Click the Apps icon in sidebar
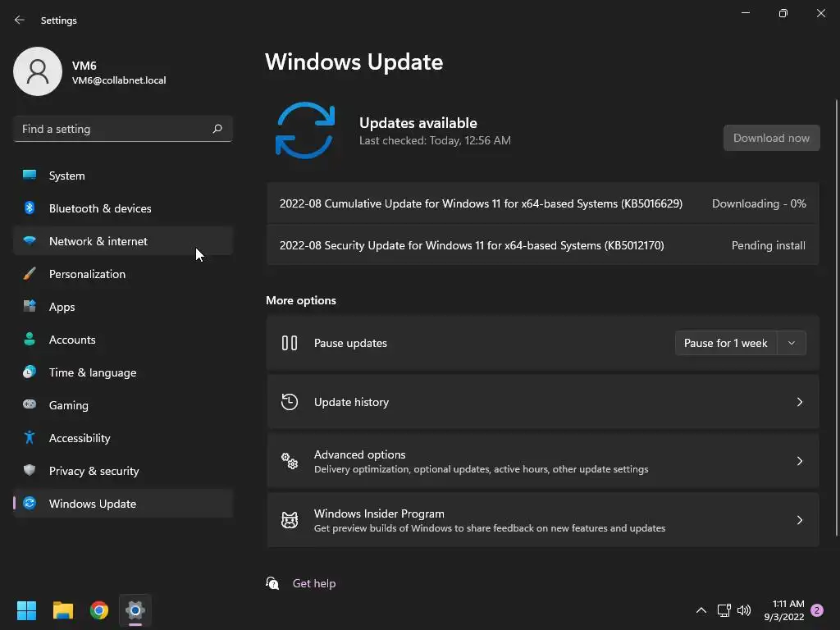This screenshot has width=840, height=630. 30,307
